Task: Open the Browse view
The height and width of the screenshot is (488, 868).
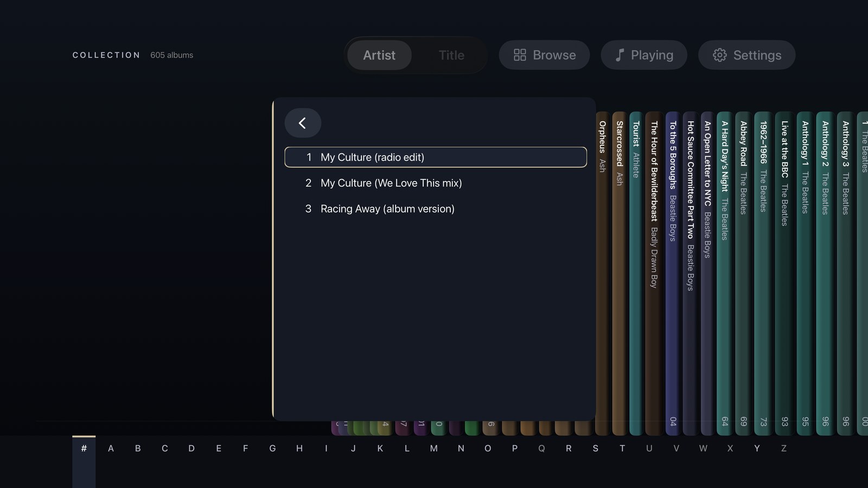Action: pos(544,55)
